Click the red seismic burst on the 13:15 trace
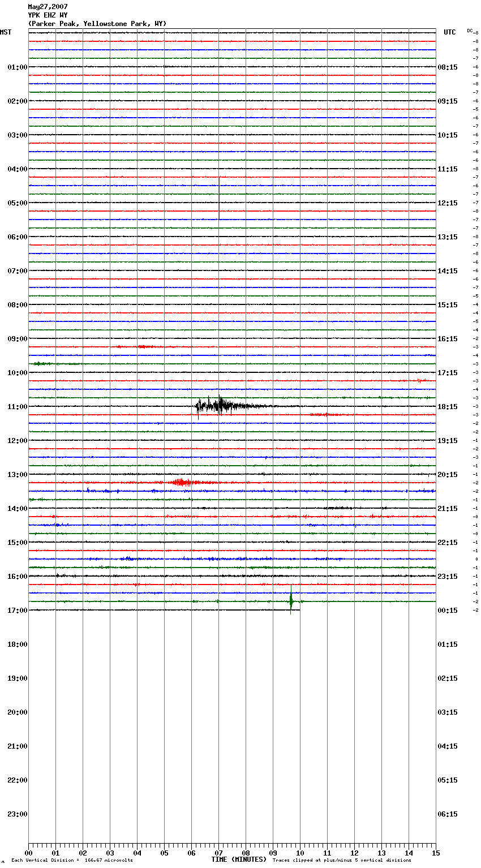This screenshot has height=868, width=481. (x=183, y=483)
